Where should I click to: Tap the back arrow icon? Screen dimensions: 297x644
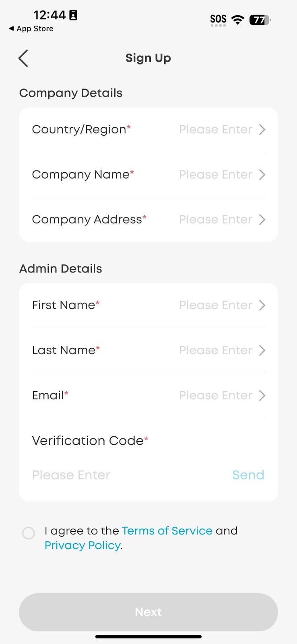23,58
